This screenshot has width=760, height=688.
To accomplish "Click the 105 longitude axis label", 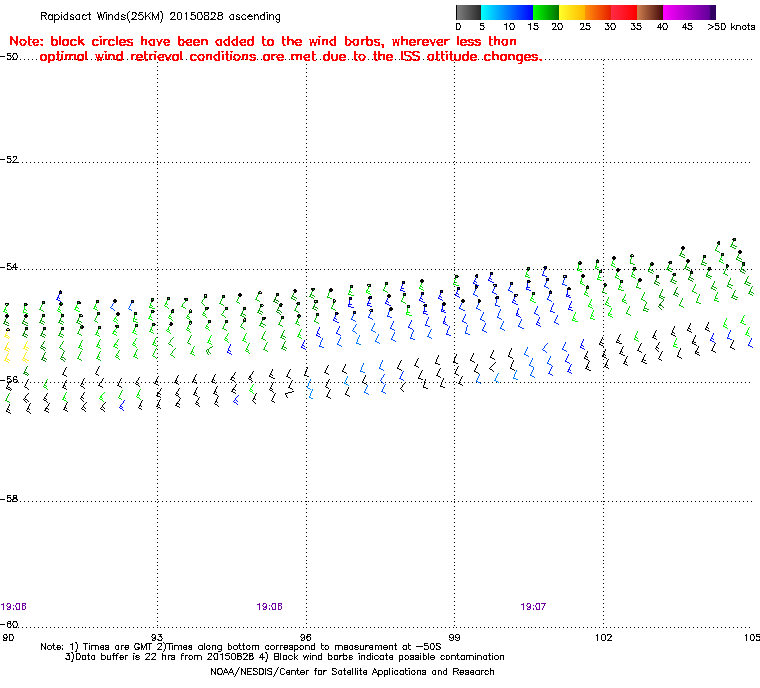I will (752, 637).
